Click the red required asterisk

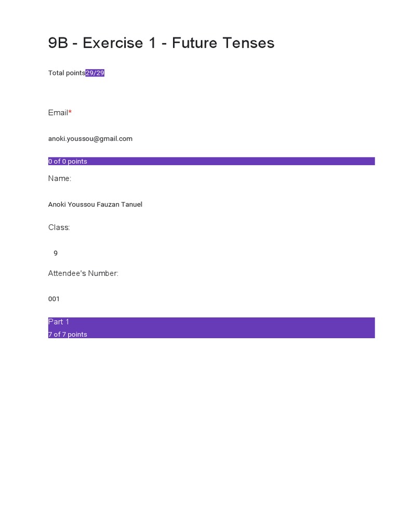(70, 112)
